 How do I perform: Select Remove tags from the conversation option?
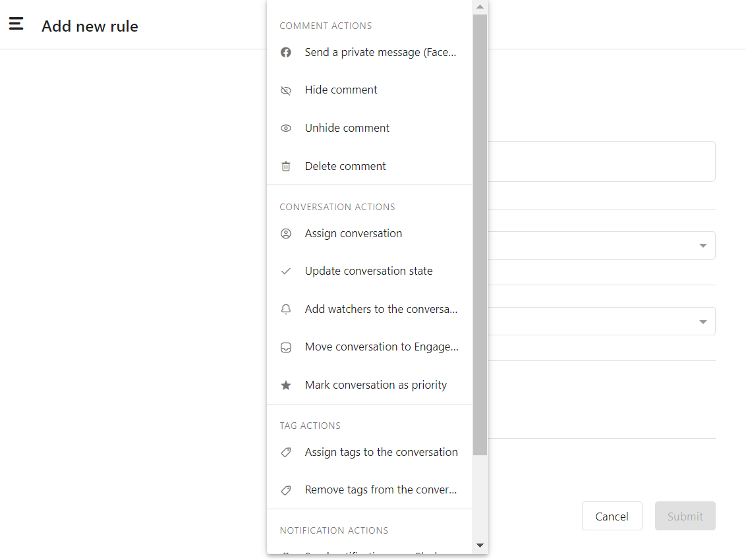coord(380,490)
